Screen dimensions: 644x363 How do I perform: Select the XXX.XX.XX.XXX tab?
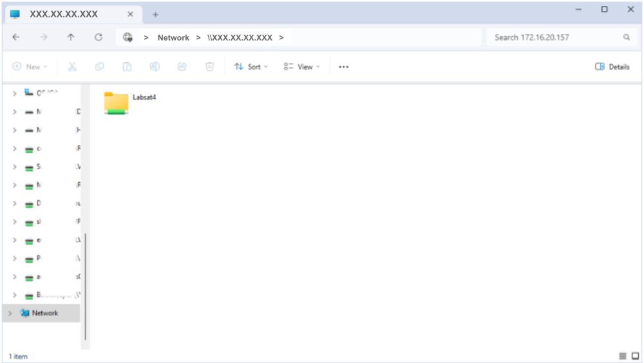click(73, 14)
